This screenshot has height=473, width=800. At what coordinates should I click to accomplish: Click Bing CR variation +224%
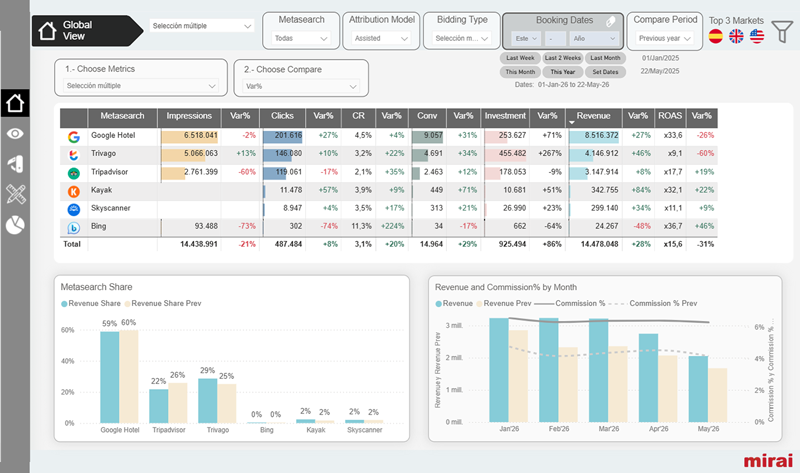392,226
